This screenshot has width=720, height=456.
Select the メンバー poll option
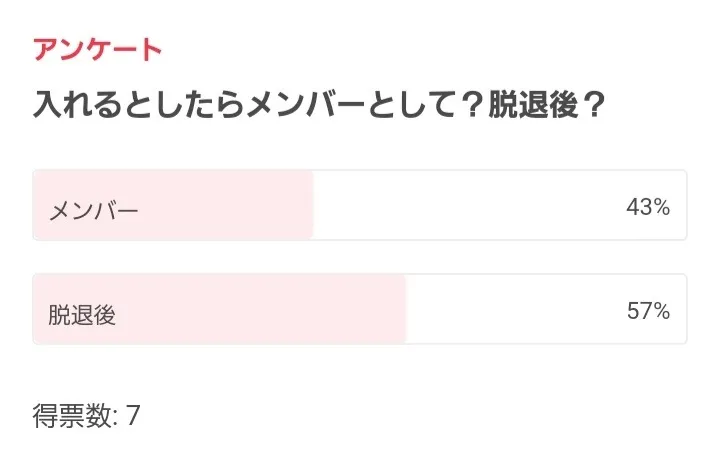coord(360,205)
